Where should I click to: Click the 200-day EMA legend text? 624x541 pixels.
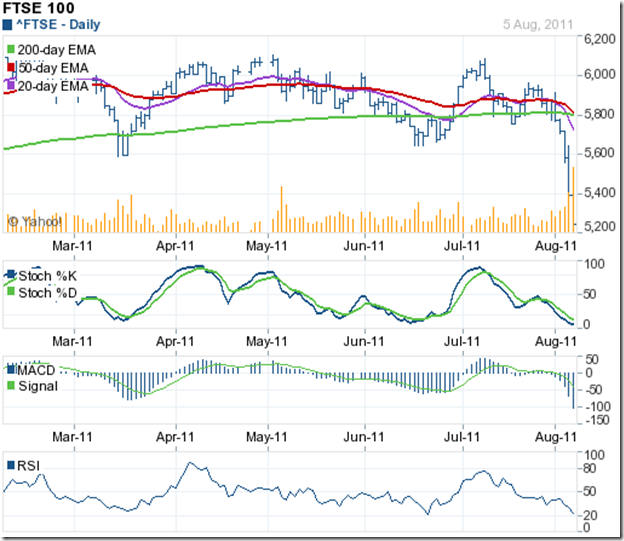(56, 48)
